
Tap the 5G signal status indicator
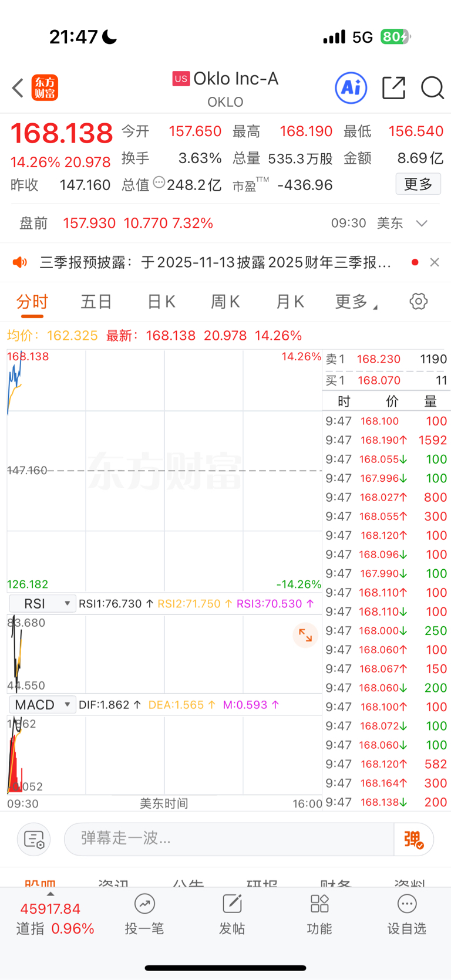coord(362,38)
